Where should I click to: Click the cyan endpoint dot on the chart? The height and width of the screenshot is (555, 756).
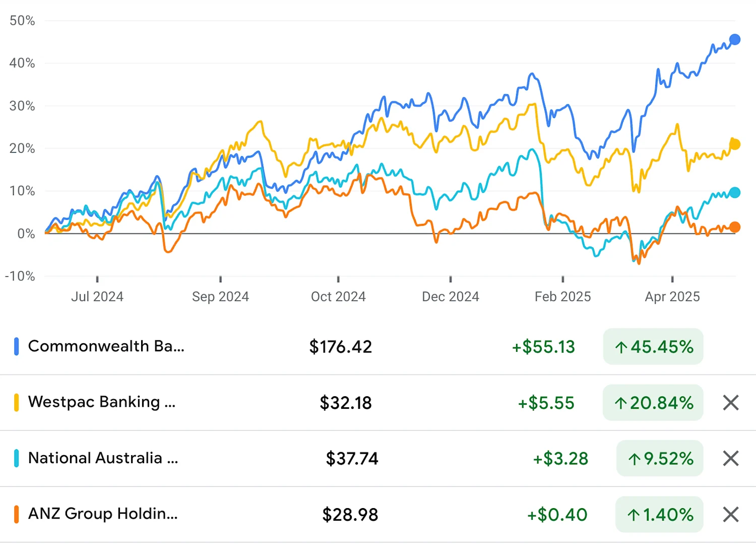735,192
